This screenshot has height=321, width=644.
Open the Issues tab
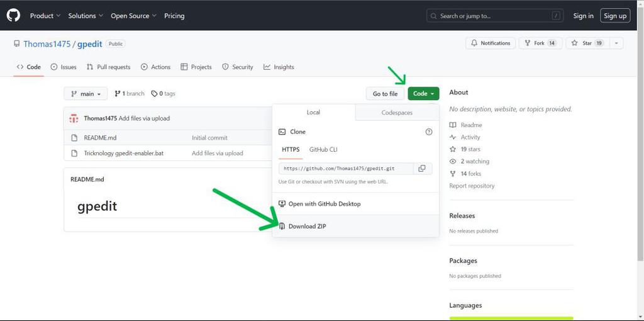(64, 67)
